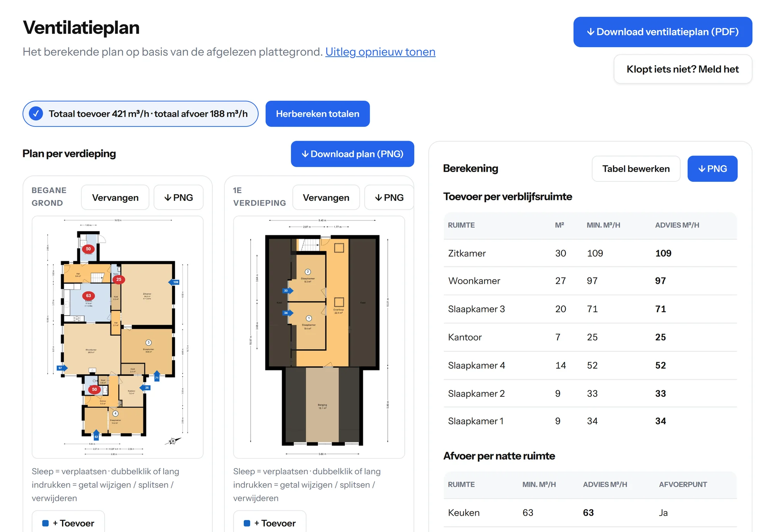
Task: Download Begane Grond plan as PNG
Action: [179, 198]
